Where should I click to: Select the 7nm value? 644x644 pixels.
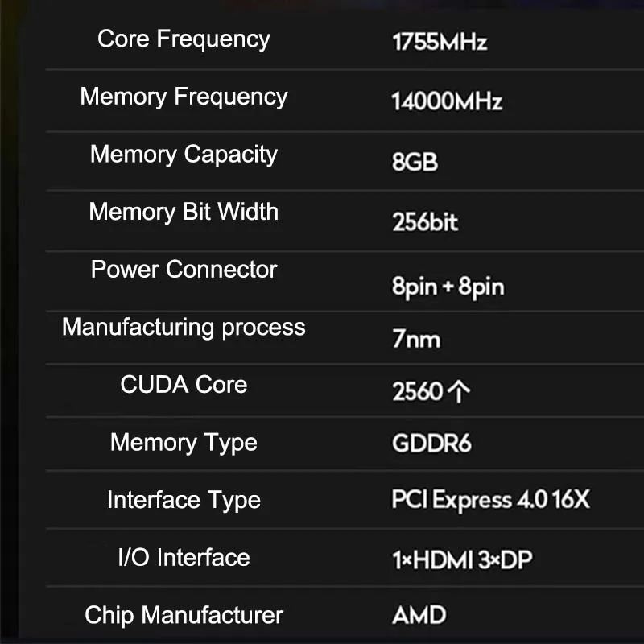tap(416, 339)
